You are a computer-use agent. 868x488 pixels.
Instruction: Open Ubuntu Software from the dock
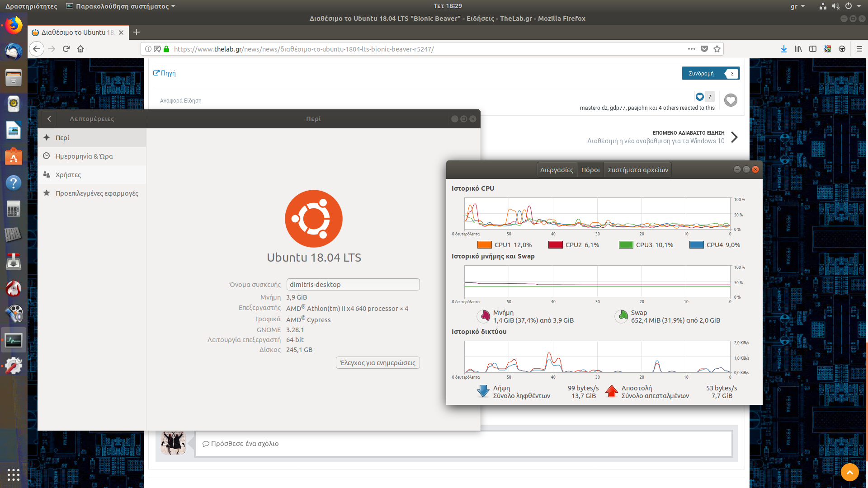(14, 157)
